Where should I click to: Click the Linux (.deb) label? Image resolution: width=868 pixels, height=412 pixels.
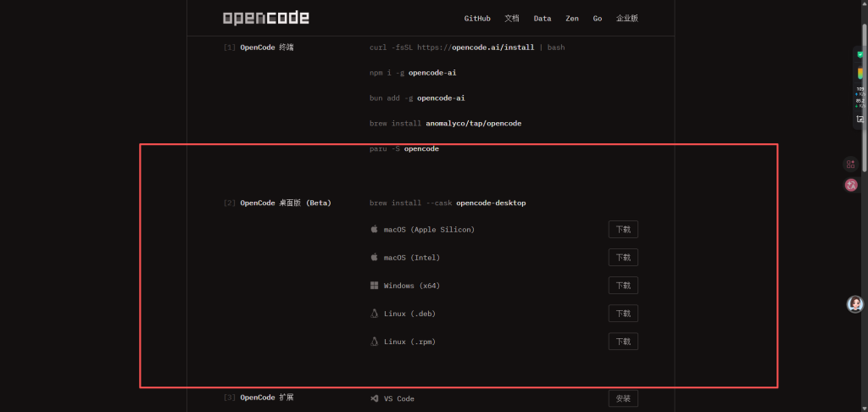pyautogui.click(x=409, y=314)
